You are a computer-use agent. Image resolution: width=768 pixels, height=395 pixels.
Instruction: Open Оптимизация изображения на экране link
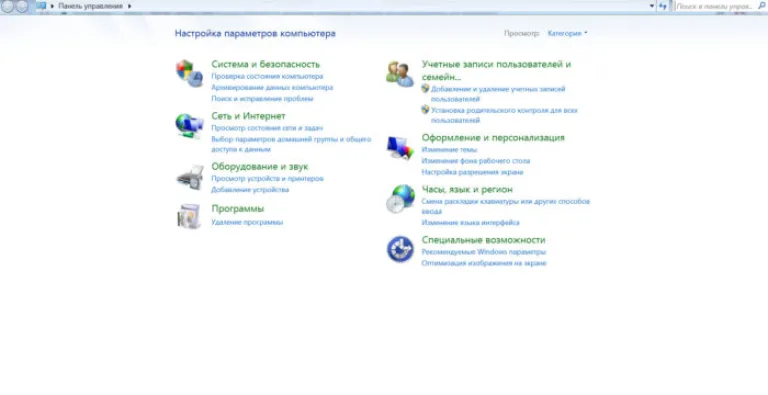(484, 263)
